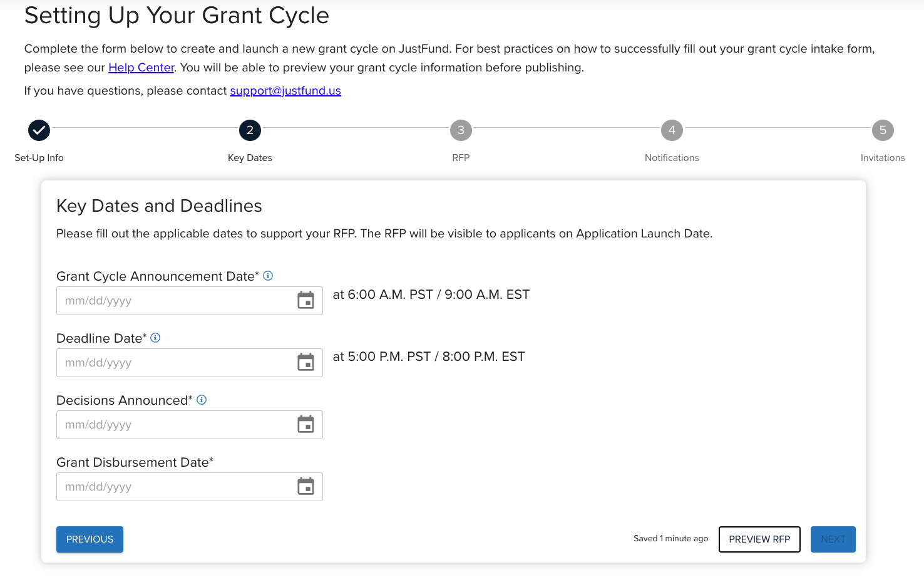
Task: Focus the Grant Disbursement Date field
Action: 190,487
